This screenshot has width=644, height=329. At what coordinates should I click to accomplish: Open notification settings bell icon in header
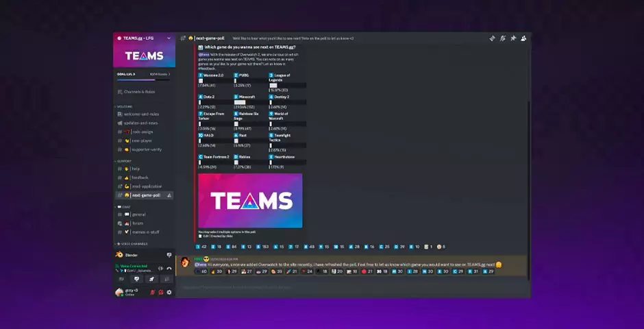point(502,38)
